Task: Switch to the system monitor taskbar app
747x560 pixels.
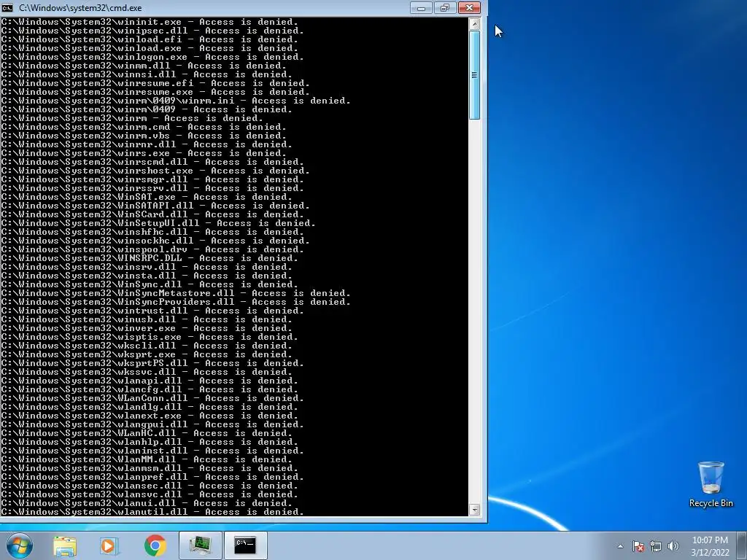Action: click(200, 545)
